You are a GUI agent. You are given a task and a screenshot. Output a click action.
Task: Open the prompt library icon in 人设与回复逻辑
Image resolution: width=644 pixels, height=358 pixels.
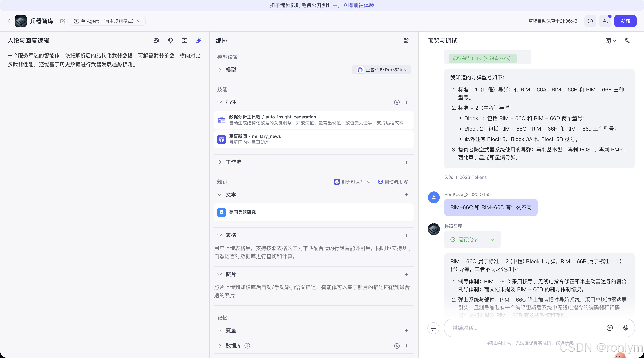pos(156,40)
